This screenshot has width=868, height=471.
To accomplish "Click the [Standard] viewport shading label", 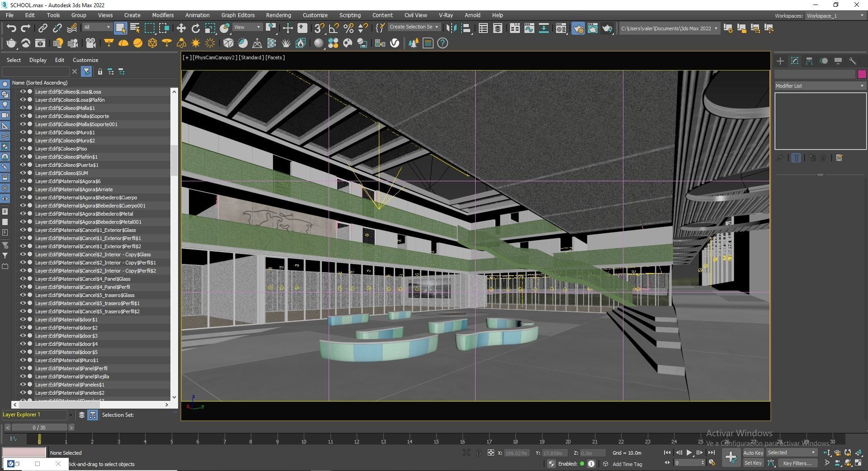I will coord(251,57).
